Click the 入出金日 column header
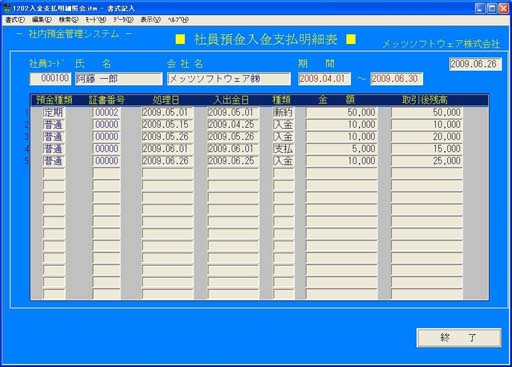Viewport: 512px width, 367px height. 231,100
